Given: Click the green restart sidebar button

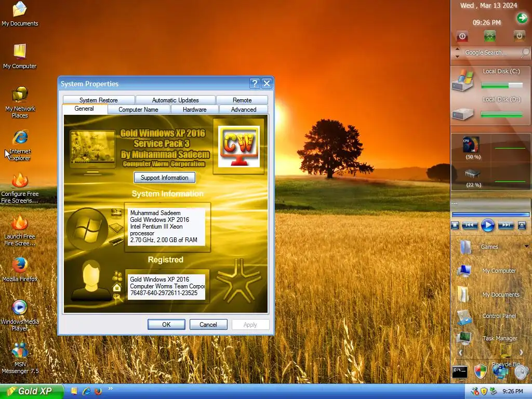Looking at the screenshot, I should 489,36.
